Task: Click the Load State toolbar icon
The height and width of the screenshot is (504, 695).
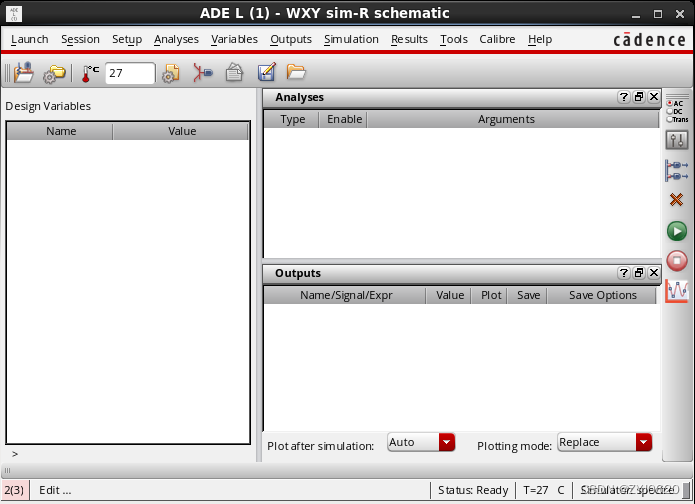Action: [24, 72]
